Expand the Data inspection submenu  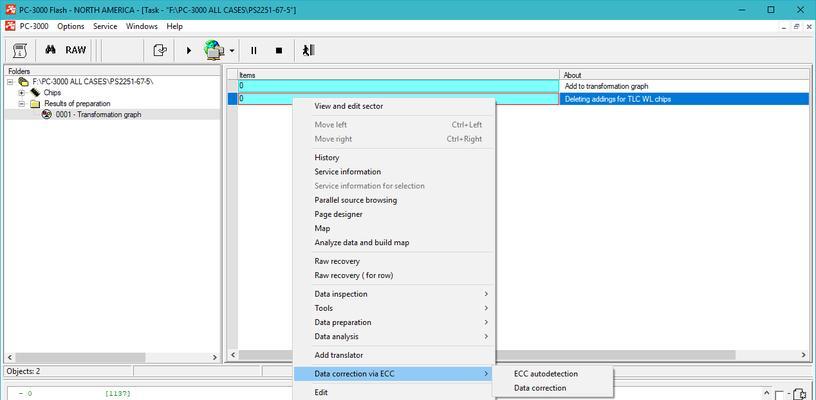pyautogui.click(x=394, y=294)
